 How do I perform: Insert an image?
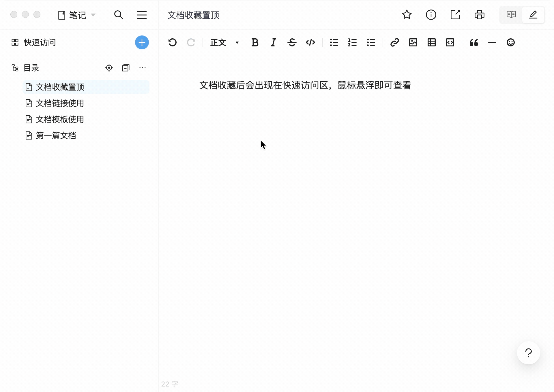click(x=413, y=42)
